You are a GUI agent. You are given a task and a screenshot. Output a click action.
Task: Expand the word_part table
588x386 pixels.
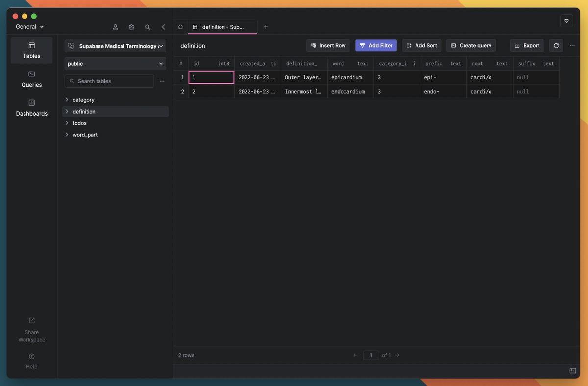(x=67, y=135)
